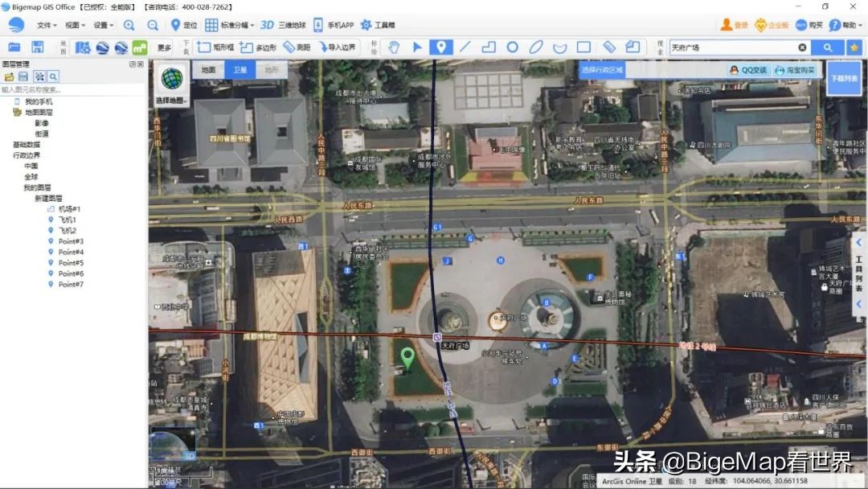Viewport: 868px width, 489px height.
Task: Select the line drawing tool
Action: click(465, 47)
